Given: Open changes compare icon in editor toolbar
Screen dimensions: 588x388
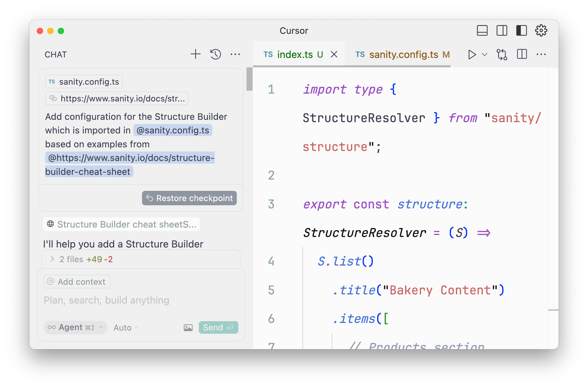Looking at the screenshot, I should pos(502,55).
